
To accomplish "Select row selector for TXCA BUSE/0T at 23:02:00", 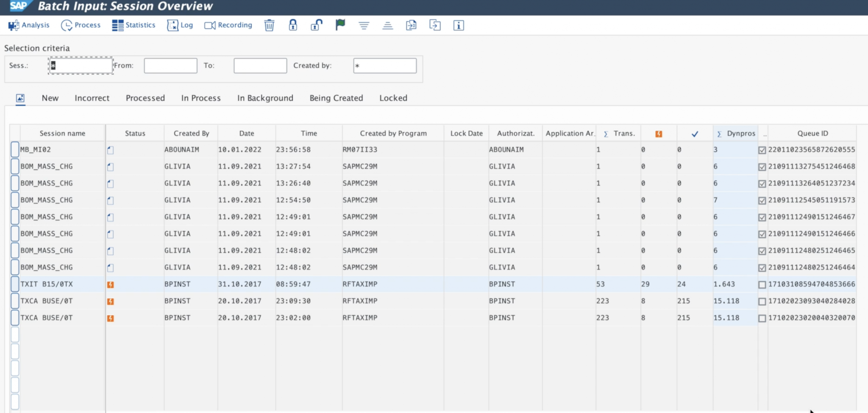I will coord(15,318).
